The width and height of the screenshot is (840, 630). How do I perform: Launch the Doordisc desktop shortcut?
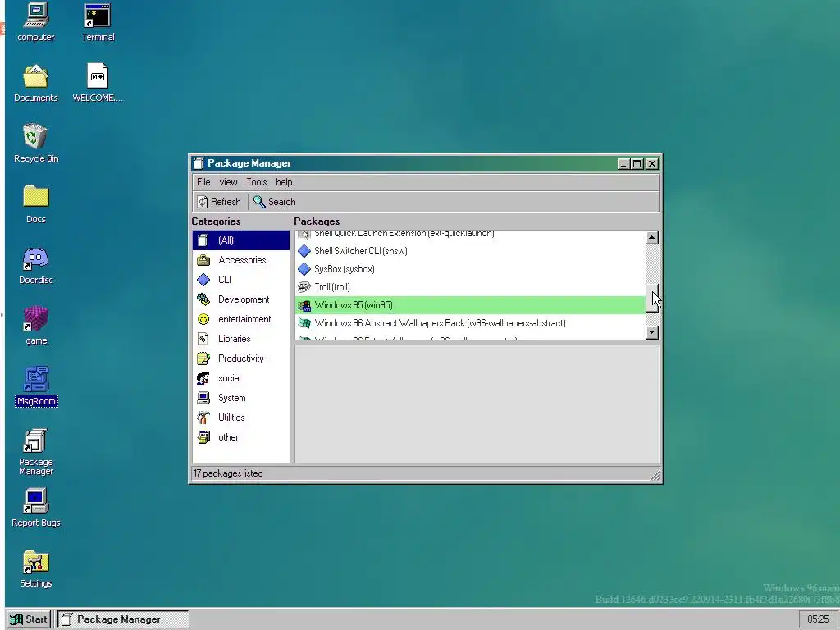36,265
